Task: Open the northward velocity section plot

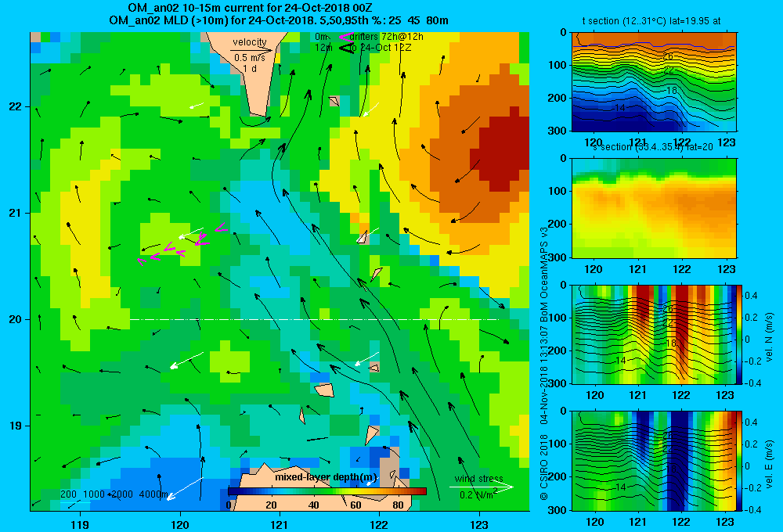Action: (x=654, y=334)
